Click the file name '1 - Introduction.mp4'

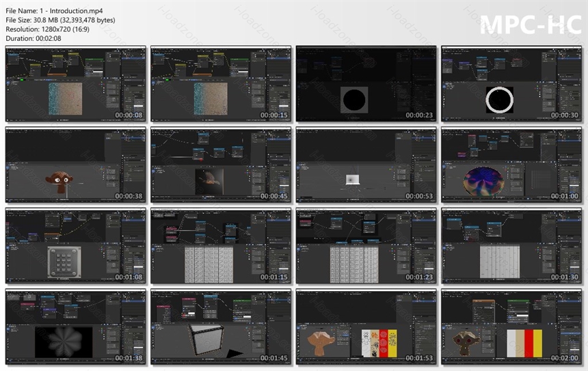(x=71, y=11)
